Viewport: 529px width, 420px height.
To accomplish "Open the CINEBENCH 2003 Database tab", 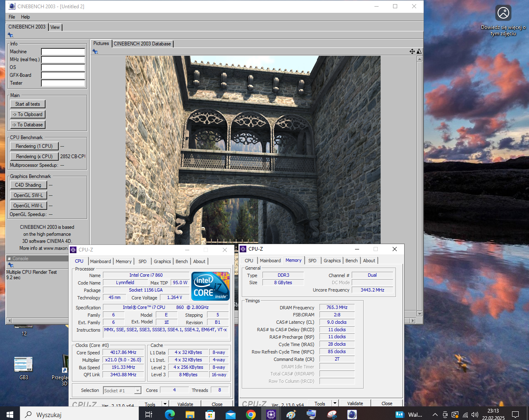I will (x=142, y=44).
